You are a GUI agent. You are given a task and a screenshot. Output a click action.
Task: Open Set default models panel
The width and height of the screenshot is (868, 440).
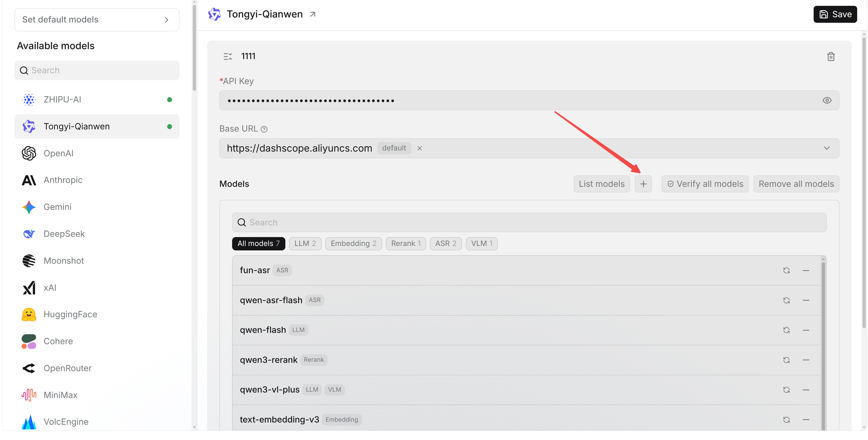[x=97, y=20]
